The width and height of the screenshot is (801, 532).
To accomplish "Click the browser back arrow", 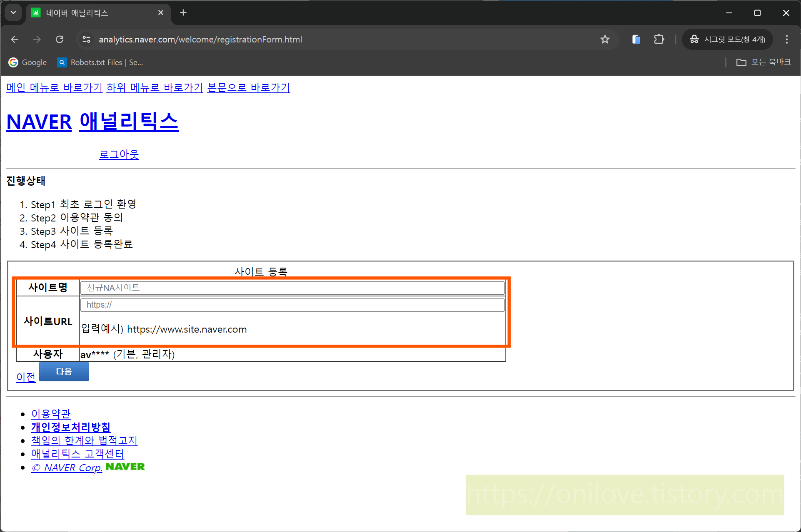I will [x=15, y=39].
